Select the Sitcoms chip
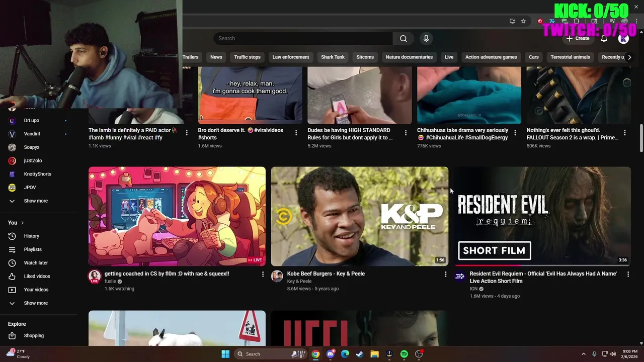 point(365,57)
